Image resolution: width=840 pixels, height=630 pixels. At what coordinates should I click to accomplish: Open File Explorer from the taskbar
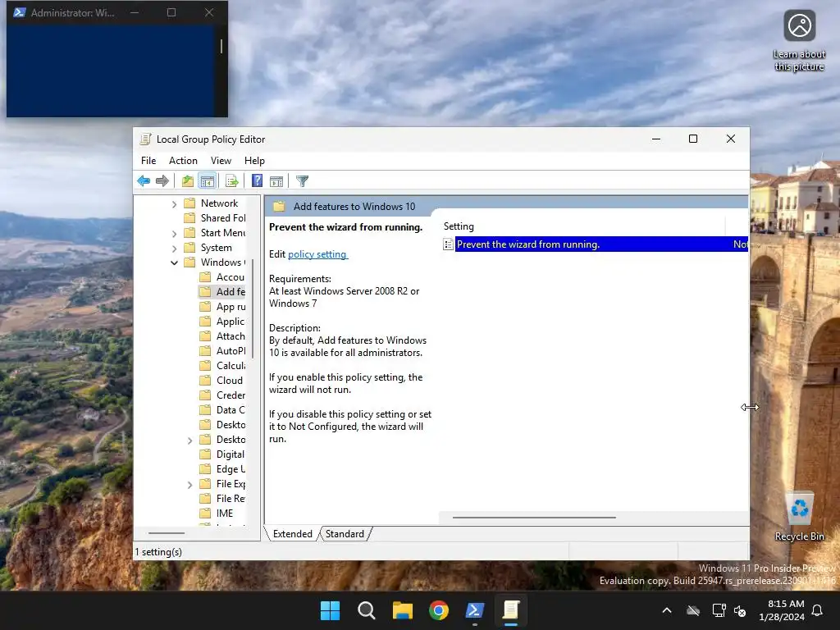click(402, 610)
